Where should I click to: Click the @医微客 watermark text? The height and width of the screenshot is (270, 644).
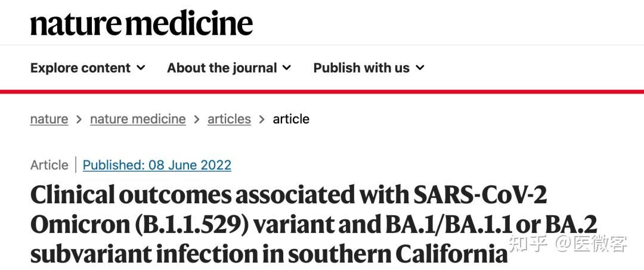(591, 243)
